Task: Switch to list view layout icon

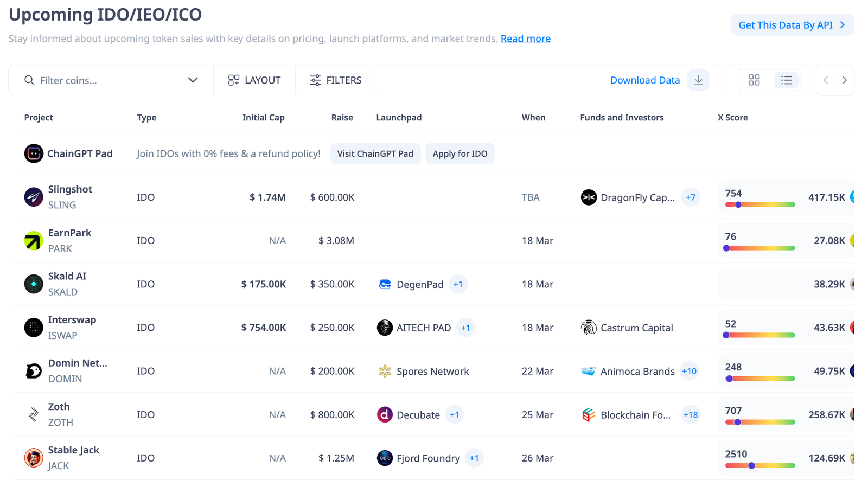Action: [x=787, y=80]
